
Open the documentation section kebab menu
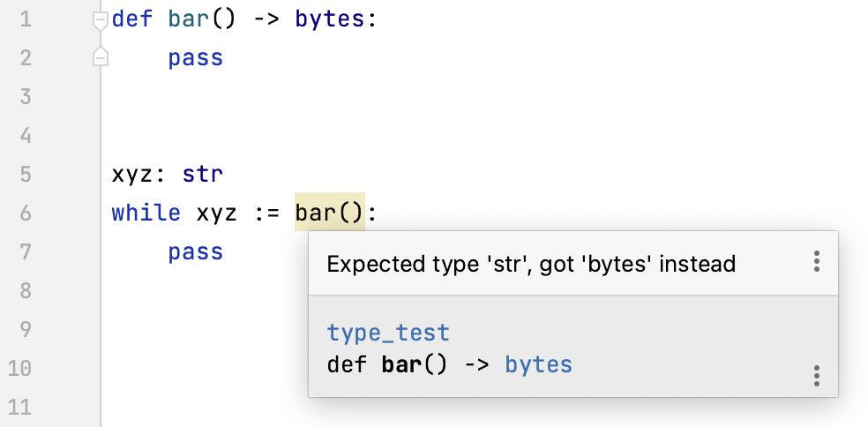click(817, 376)
